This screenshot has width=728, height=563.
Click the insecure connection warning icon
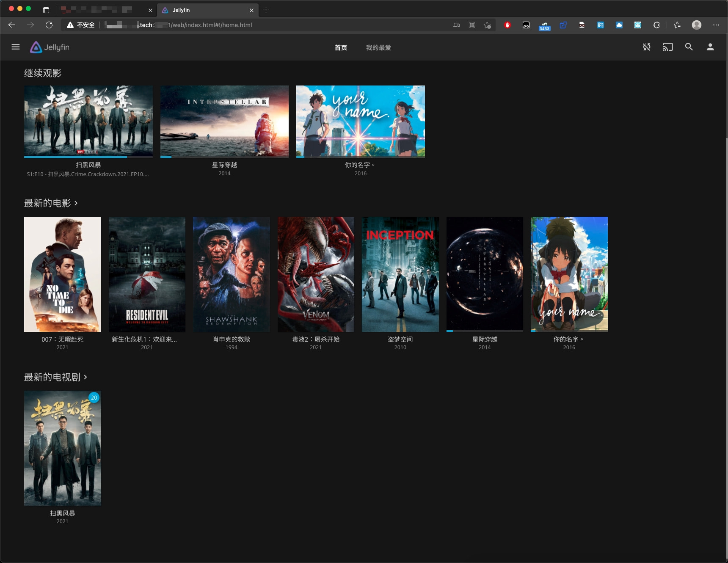pos(70,25)
